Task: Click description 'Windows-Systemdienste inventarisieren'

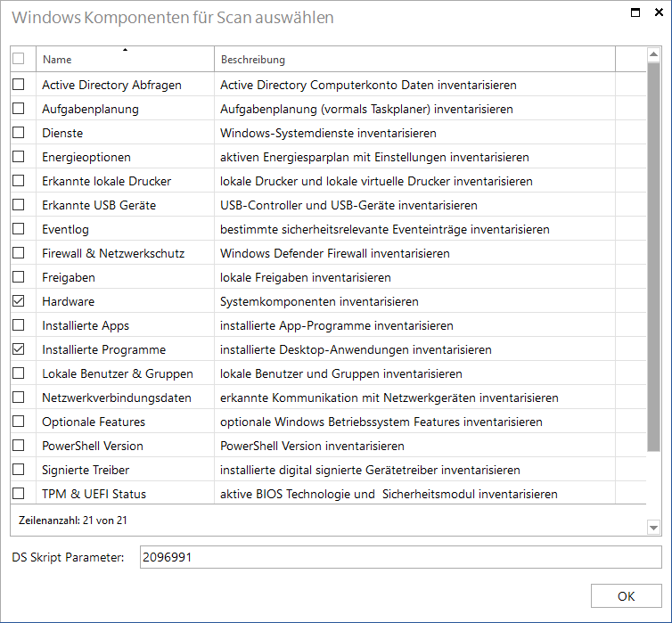Action: click(328, 133)
